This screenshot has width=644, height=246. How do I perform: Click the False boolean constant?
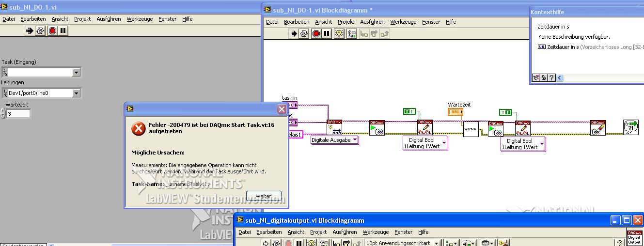pos(505,112)
